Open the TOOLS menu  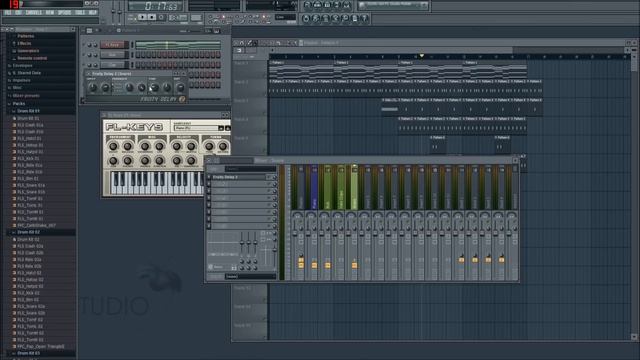point(80,13)
